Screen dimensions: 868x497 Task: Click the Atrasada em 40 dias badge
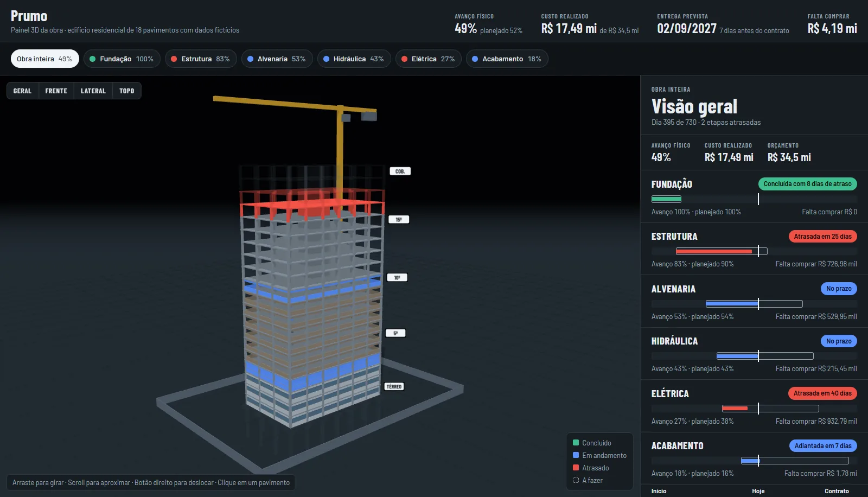coord(822,393)
